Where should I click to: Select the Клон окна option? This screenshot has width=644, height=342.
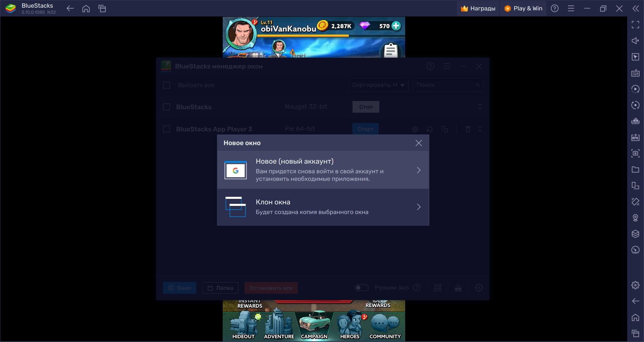[323, 207]
